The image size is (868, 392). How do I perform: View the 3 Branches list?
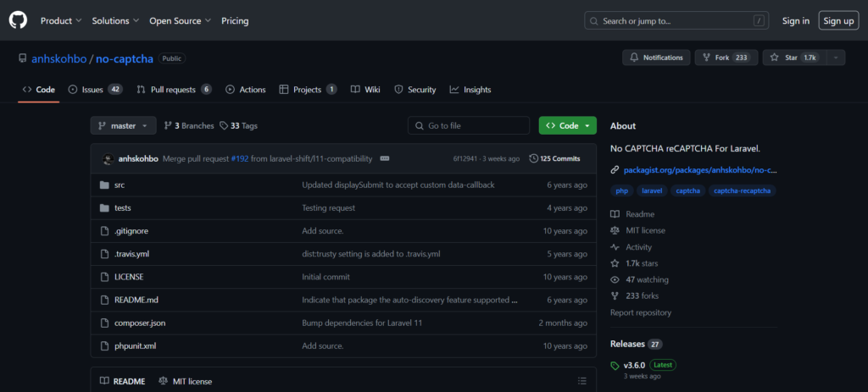click(x=188, y=125)
